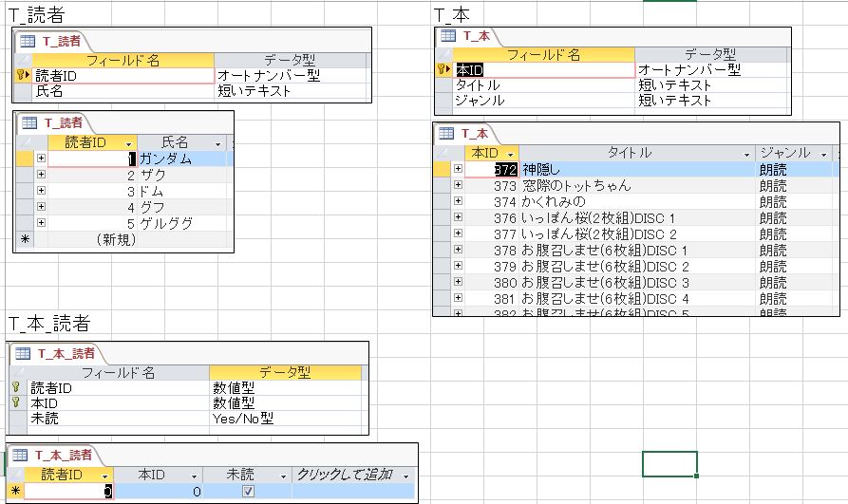Open the タイトル column filter dropdown arrow
Viewport: 848px width, 504px height.
(x=744, y=153)
